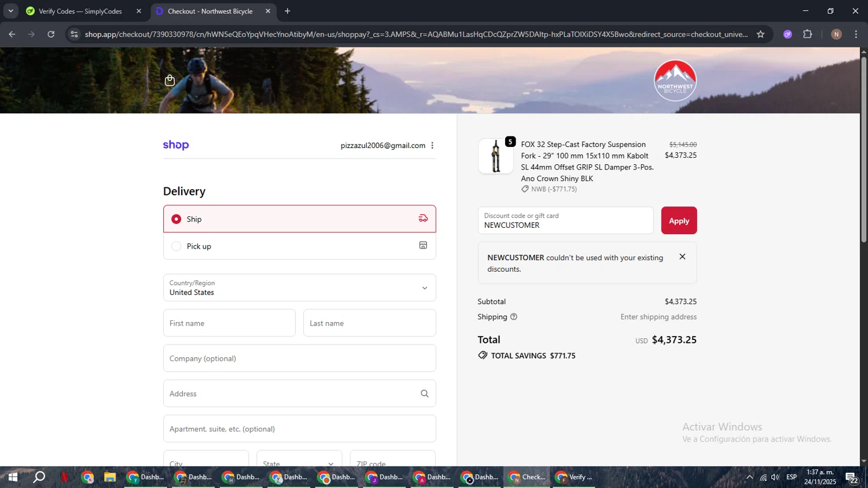The height and width of the screenshot is (488, 868).
Task: Click the Subtotal $4,373.25 amount
Action: pos(681,302)
